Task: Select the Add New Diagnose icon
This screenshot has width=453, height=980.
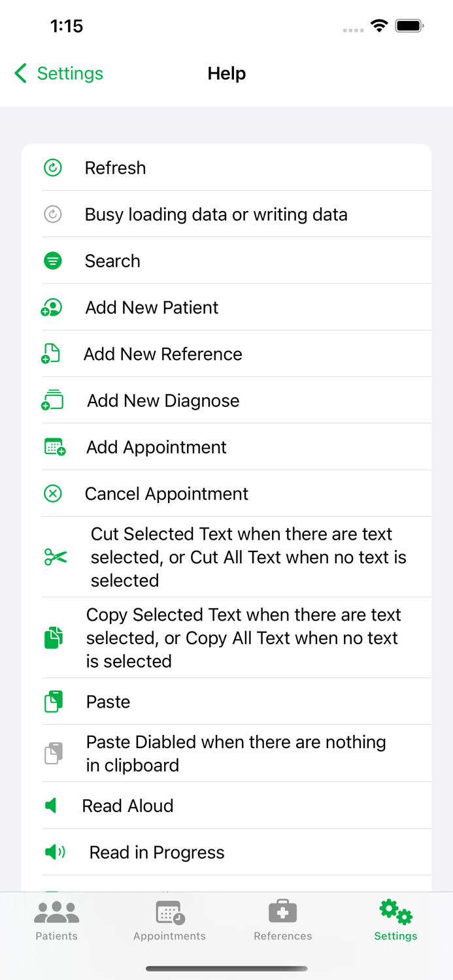Action: [53, 400]
